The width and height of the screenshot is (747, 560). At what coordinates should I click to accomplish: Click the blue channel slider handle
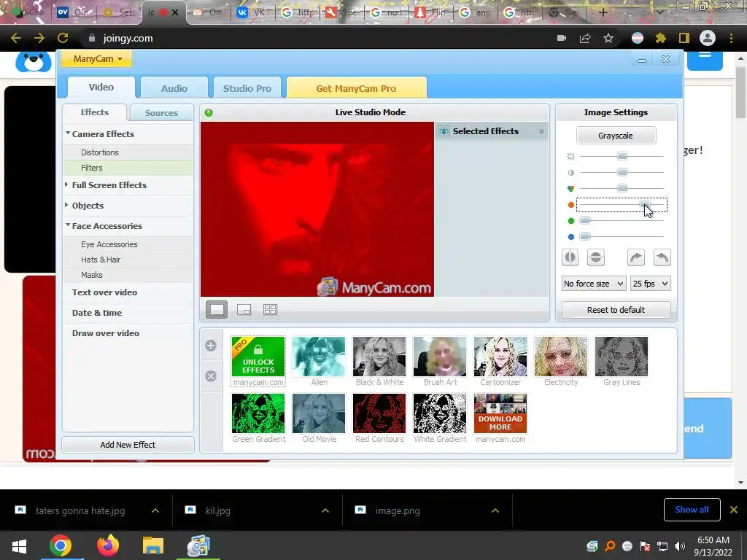click(585, 237)
